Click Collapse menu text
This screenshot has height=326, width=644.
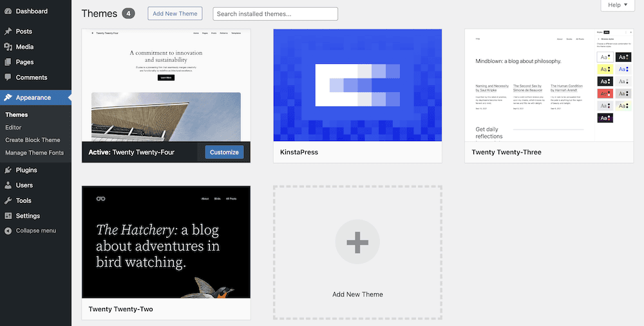coord(35,231)
